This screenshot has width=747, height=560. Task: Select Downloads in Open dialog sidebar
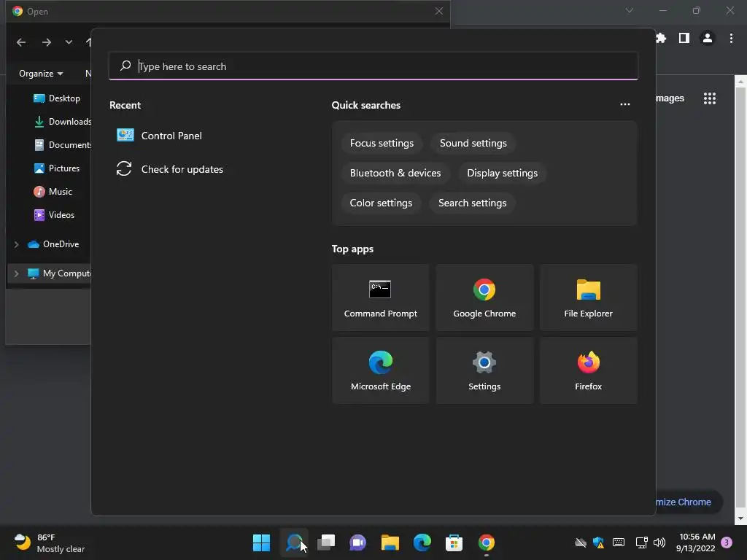pyautogui.click(x=61, y=122)
